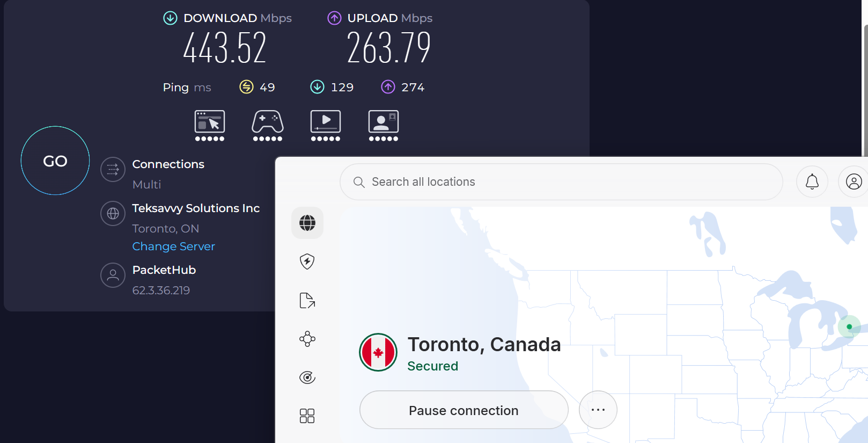Click upload speed value 263.79

[389, 48]
